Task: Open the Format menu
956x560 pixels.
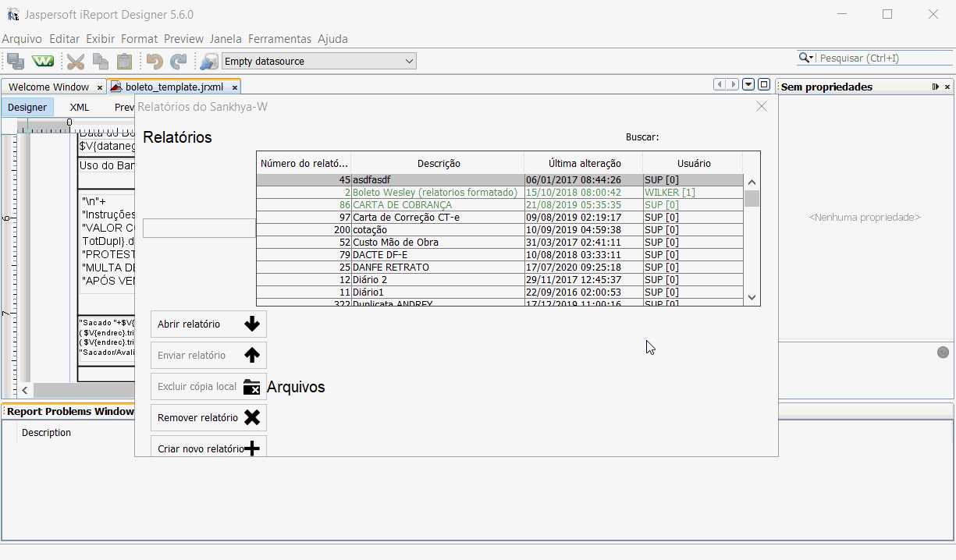Action: tap(140, 38)
